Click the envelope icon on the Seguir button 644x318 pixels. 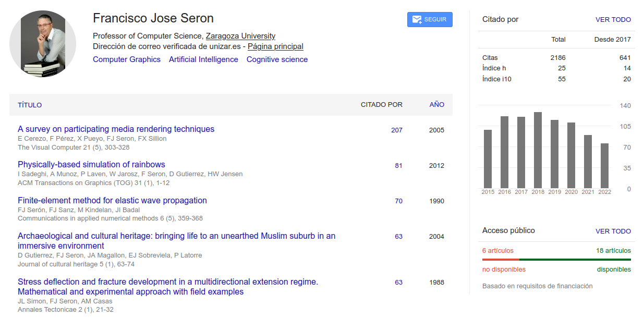417,19
